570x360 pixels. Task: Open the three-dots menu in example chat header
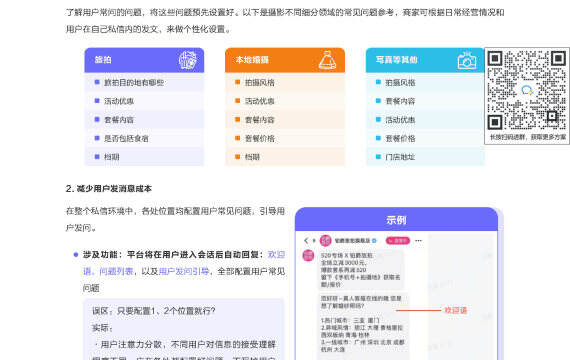[x=418, y=240]
